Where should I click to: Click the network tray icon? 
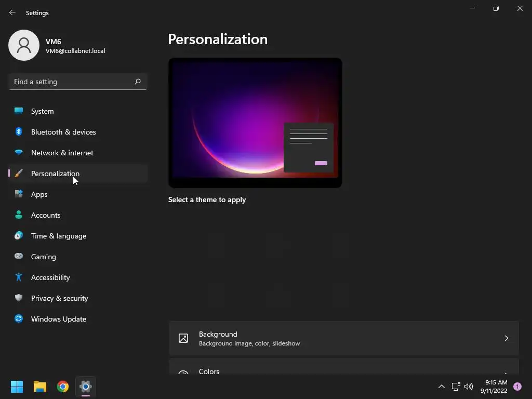tap(456, 387)
